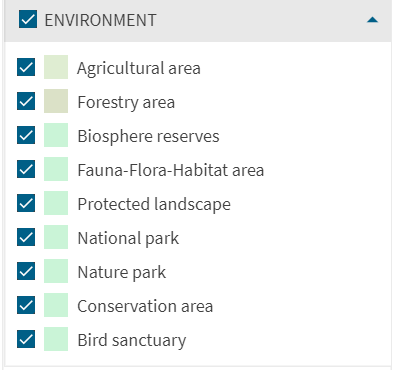Click the Forestry area color swatch
The height and width of the screenshot is (370, 395).
point(56,101)
